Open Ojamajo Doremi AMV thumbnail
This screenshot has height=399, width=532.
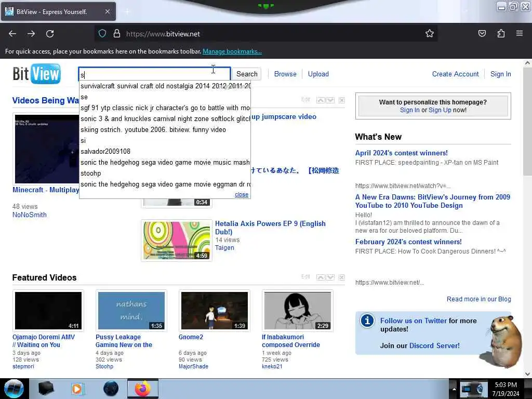(x=48, y=311)
